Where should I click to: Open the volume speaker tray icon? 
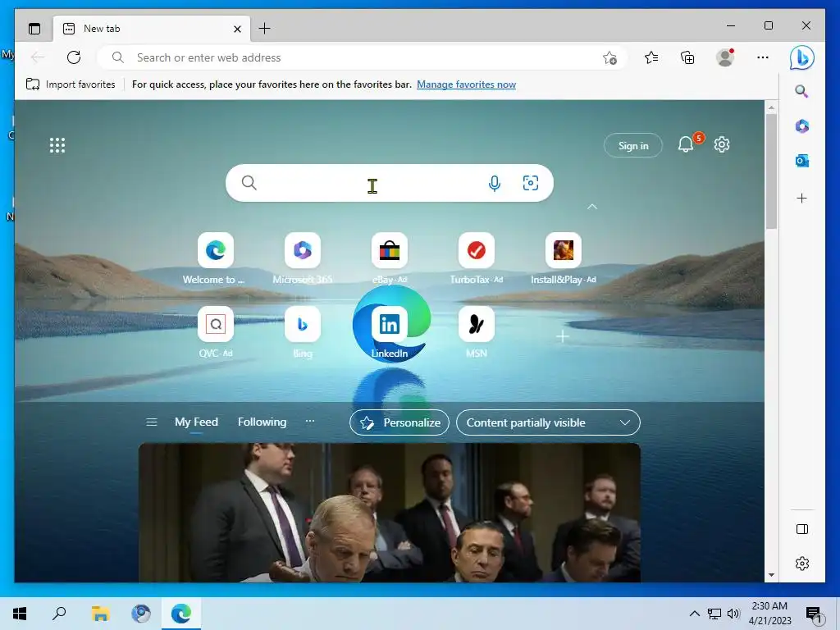tap(733, 614)
